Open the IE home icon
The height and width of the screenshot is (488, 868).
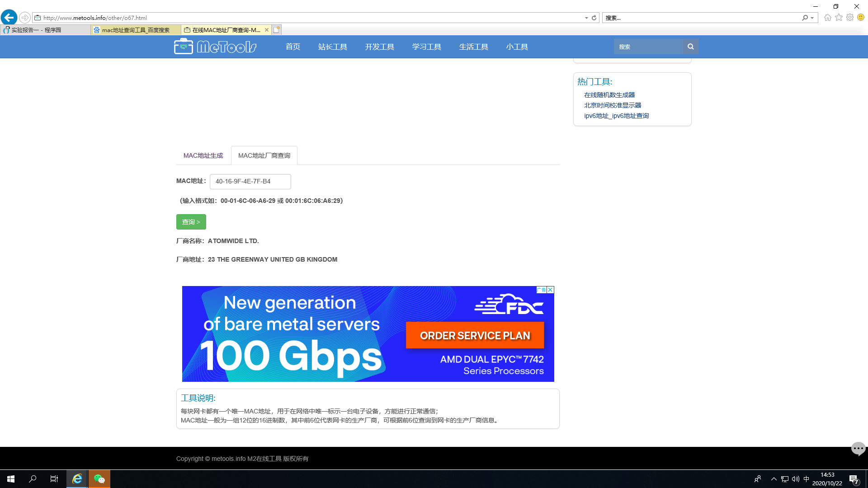[827, 18]
